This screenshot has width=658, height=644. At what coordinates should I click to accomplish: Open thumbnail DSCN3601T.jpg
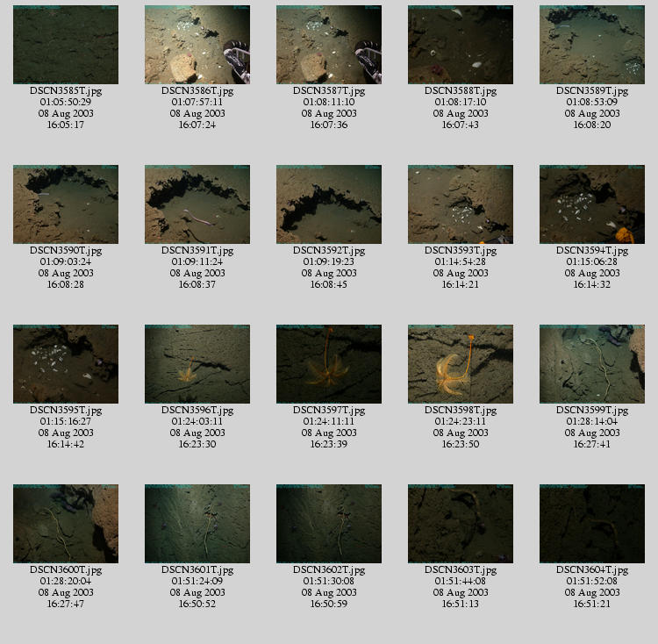197,524
